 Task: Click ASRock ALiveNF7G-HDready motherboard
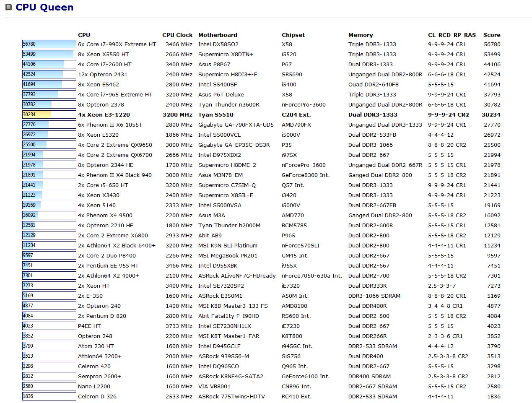[237, 276]
